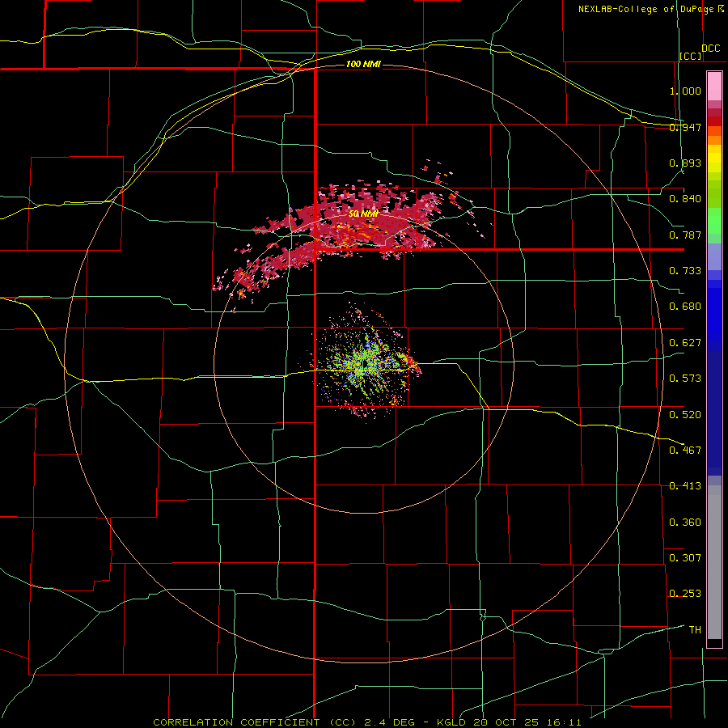This screenshot has width=728, height=728.
Task: Click the DCC label above the color bar
Action: [711, 49]
